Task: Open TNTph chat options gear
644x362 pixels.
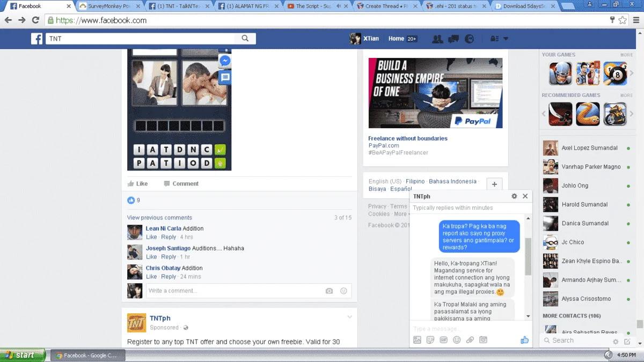Action: click(514, 196)
